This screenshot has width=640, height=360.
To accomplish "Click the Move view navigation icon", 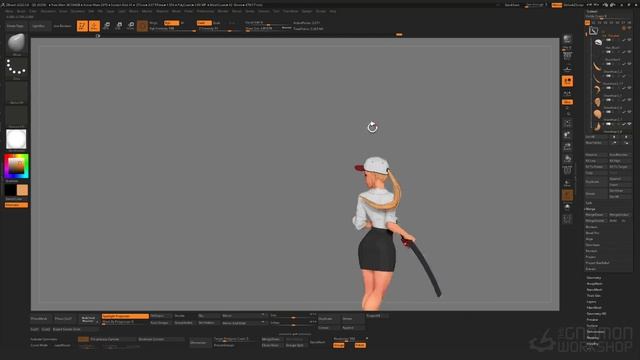I will coord(567,135).
